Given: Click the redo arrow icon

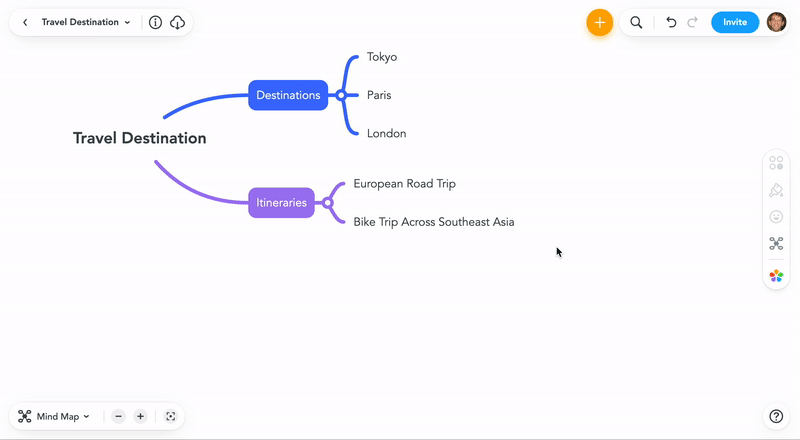Looking at the screenshot, I should click(x=692, y=22).
